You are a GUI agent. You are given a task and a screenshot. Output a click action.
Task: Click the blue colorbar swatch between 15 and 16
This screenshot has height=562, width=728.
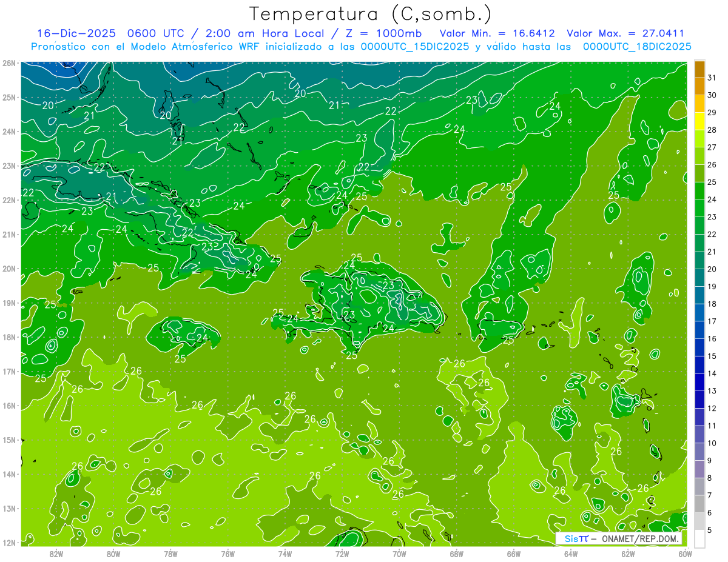(x=700, y=347)
